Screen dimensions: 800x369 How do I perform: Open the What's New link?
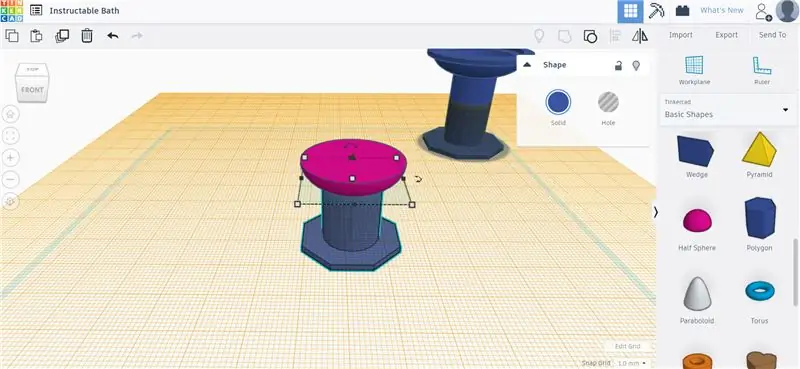pos(721,10)
